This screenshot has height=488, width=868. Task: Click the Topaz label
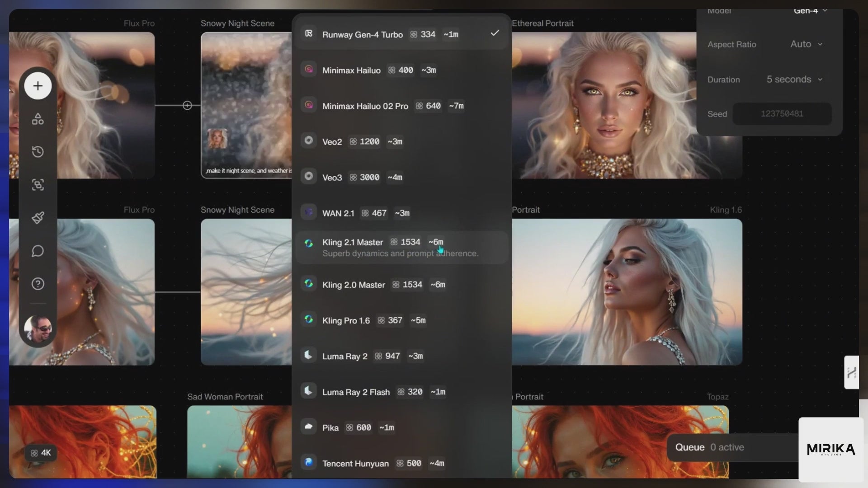pyautogui.click(x=717, y=397)
